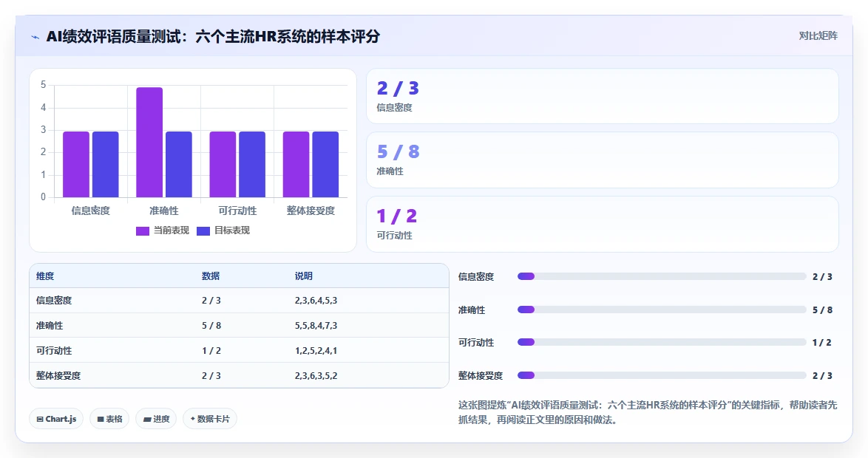This screenshot has width=868, height=458.
Task: Select the 数据卡片 tag chip
Action: pyautogui.click(x=210, y=419)
